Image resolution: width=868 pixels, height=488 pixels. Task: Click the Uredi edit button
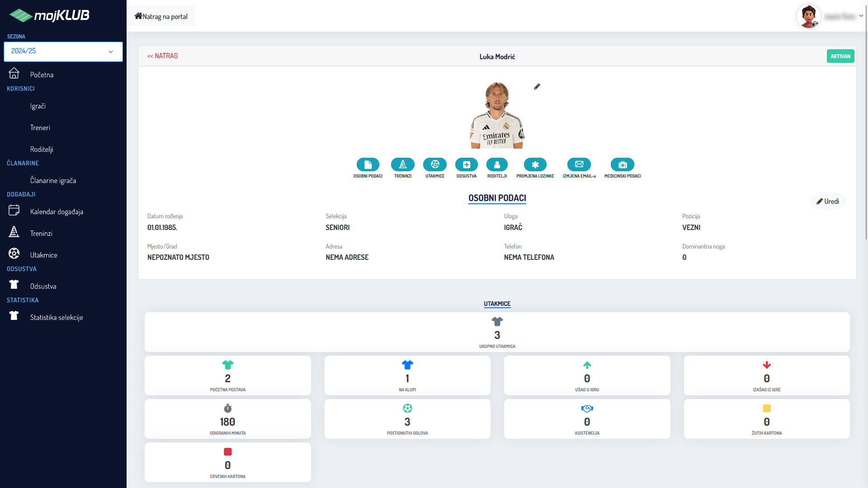pos(828,202)
